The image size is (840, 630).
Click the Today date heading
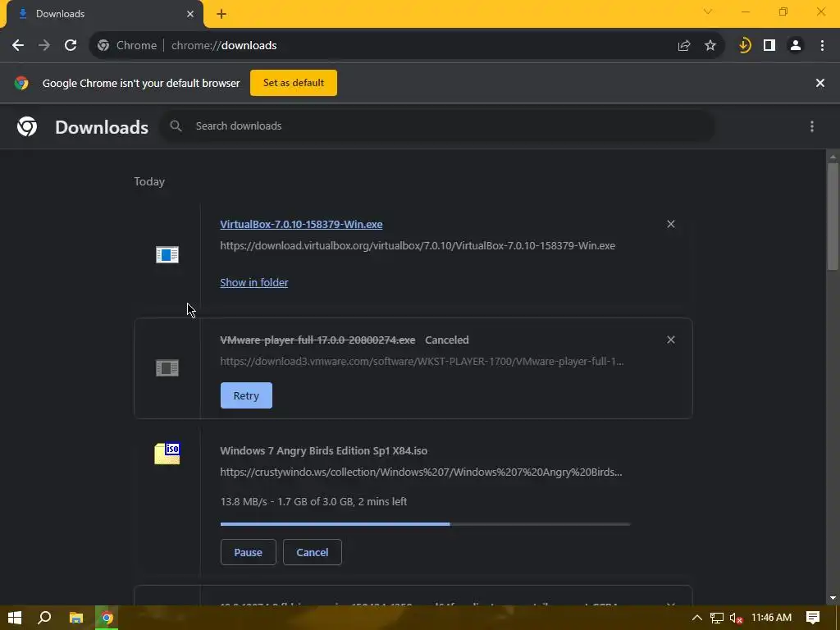pos(149,181)
